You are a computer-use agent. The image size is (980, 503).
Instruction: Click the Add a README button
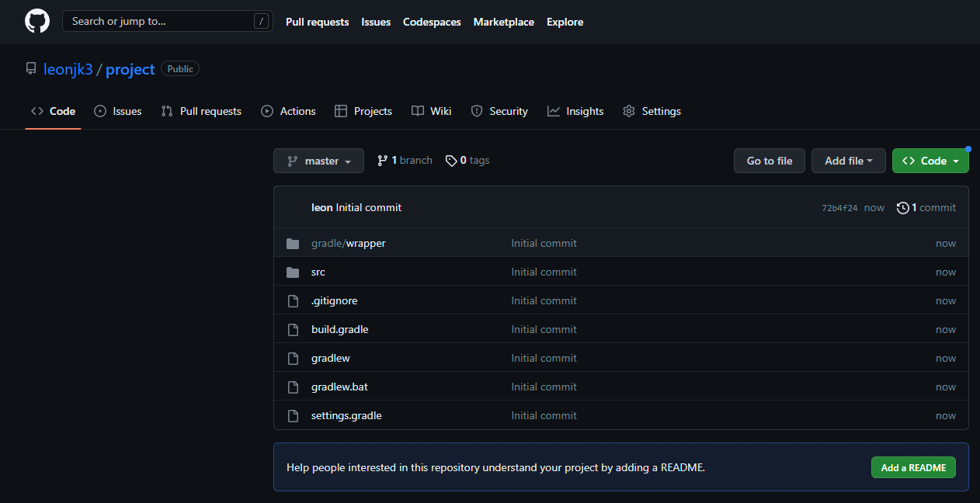pyautogui.click(x=913, y=467)
